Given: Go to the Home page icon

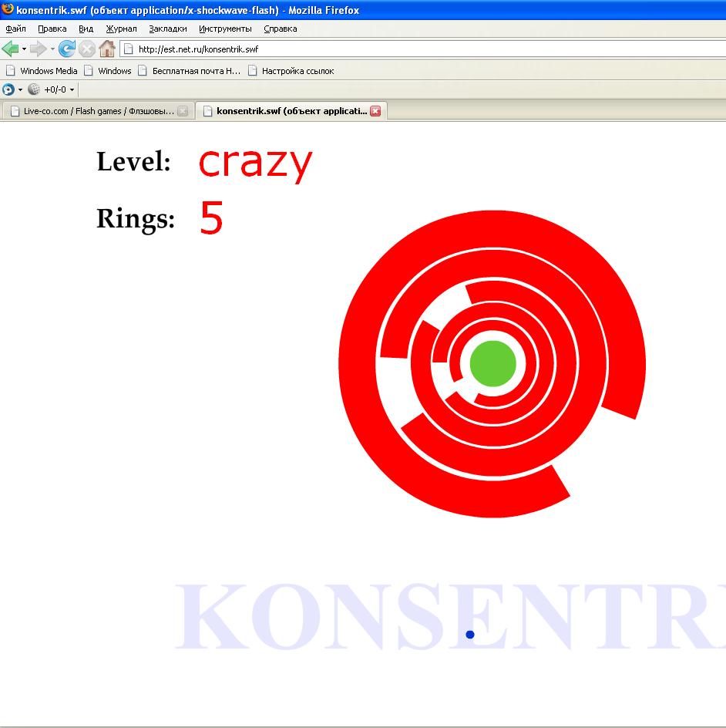Looking at the screenshot, I should pos(107,49).
